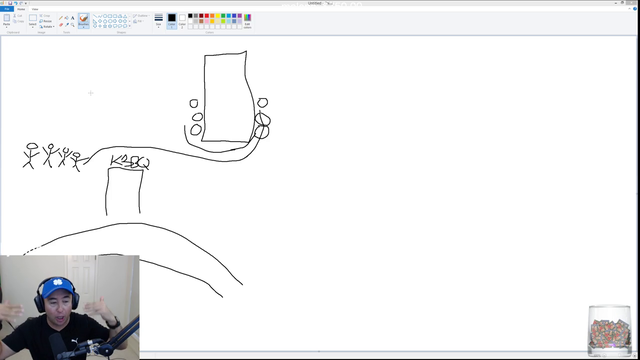This screenshot has height=360, width=640.
Task: Choose the Diamond shape
Action: point(100,21)
